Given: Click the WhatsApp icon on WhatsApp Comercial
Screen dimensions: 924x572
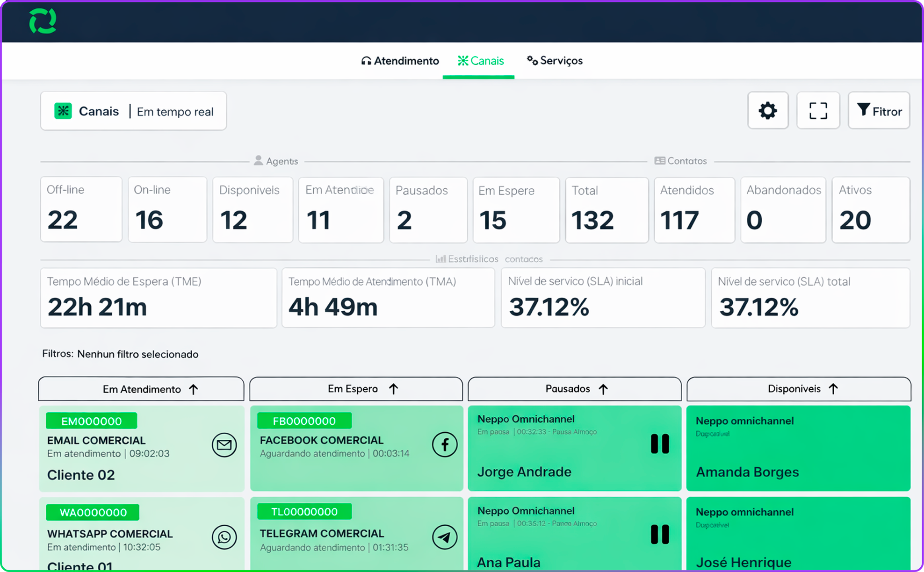Looking at the screenshot, I should (x=224, y=537).
